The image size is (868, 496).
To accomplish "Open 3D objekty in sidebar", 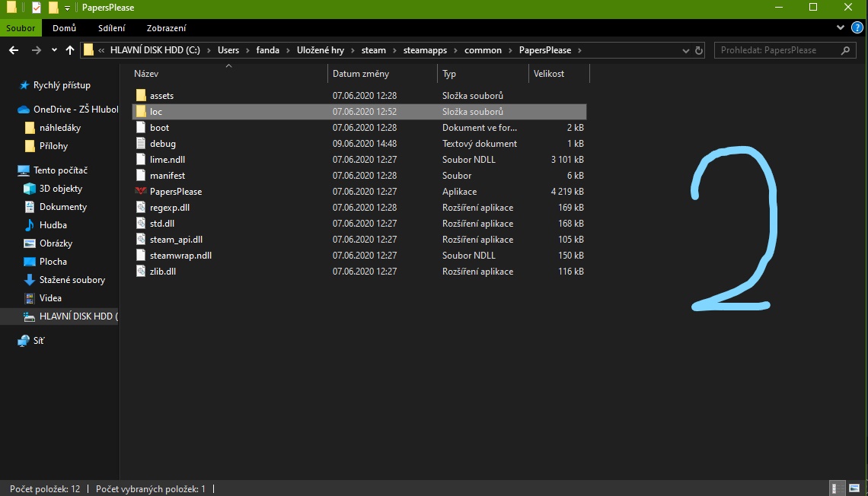I will pyautogui.click(x=60, y=189).
